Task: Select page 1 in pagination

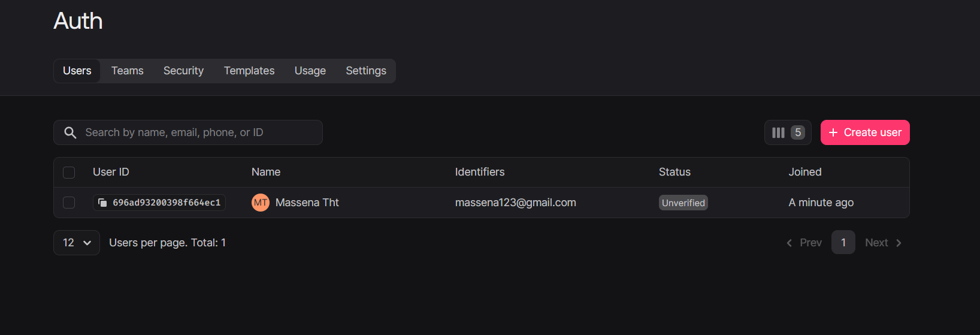Action: click(x=843, y=243)
